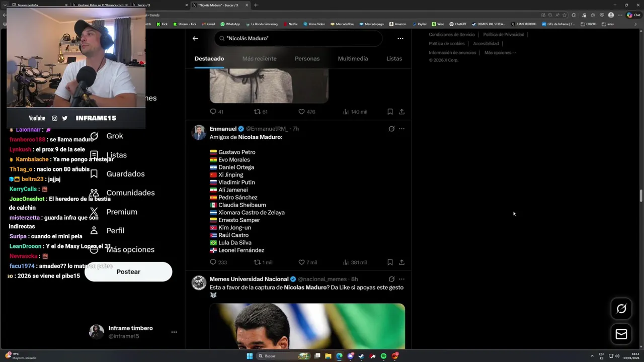Screen dimensions: 644x362
Task: Reply to the post with 41 replies
Action: click(x=216, y=112)
